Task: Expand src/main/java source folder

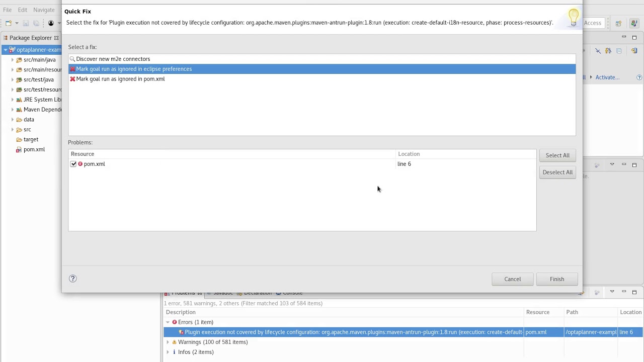Action: coord(13,60)
